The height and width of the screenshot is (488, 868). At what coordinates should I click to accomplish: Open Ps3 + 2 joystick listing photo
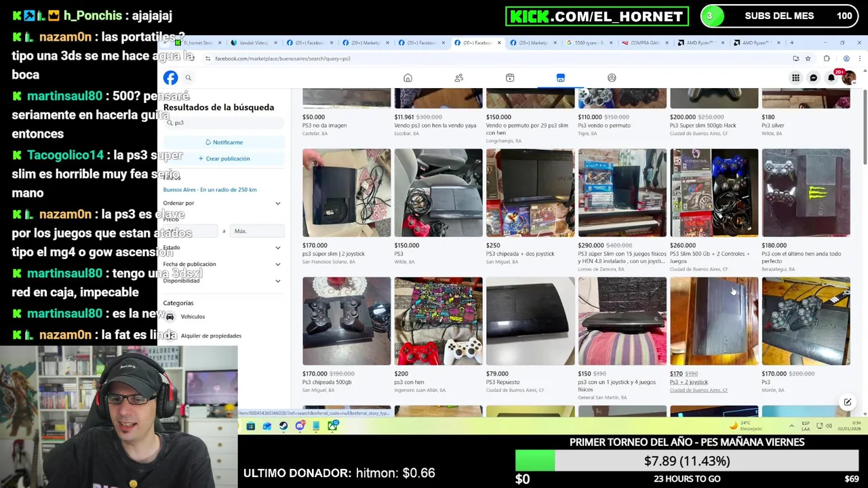(714, 321)
